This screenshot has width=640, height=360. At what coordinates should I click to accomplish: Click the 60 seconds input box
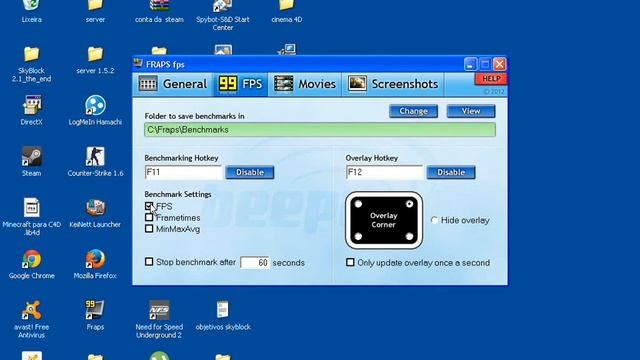tap(255, 262)
